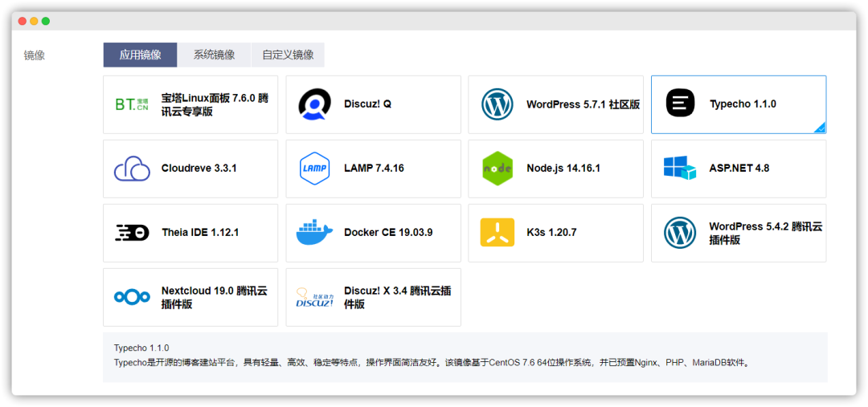Click the Docker whale logo
The height and width of the screenshot is (407, 868).
point(314,232)
